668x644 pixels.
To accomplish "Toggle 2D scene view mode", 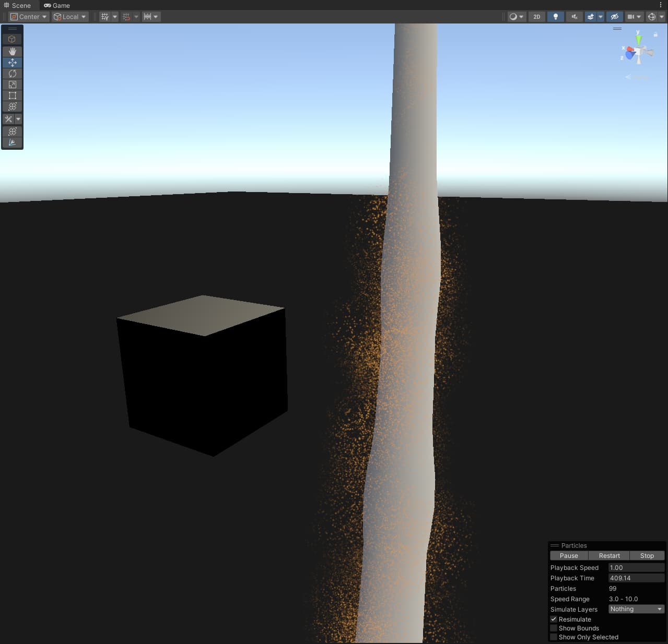I will click(x=536, y=16).
